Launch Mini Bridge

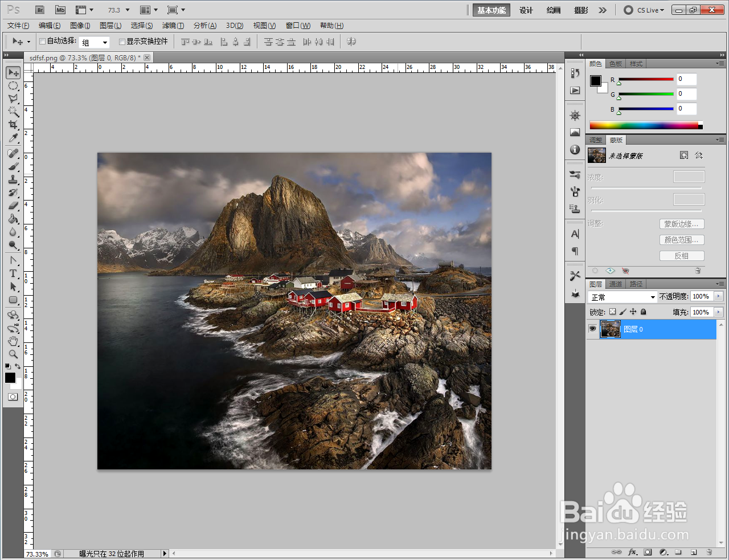tap(60, 10)
